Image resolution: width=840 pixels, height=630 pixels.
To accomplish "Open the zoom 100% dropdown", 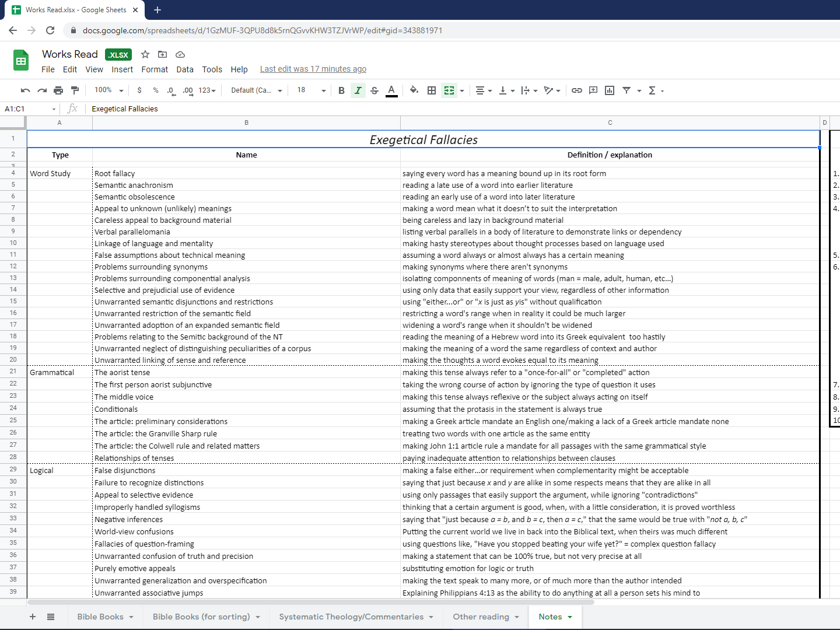I will (108, 90).
